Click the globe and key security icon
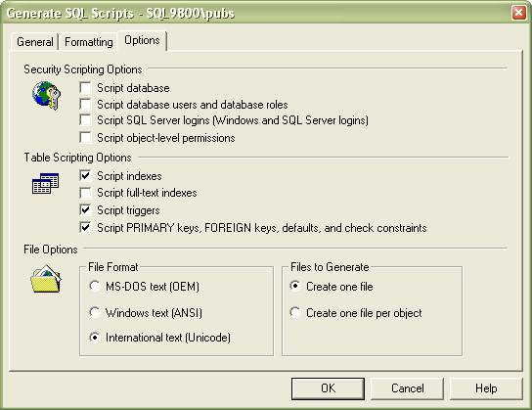This screenshot has height=410, width=532. (47, 95)
